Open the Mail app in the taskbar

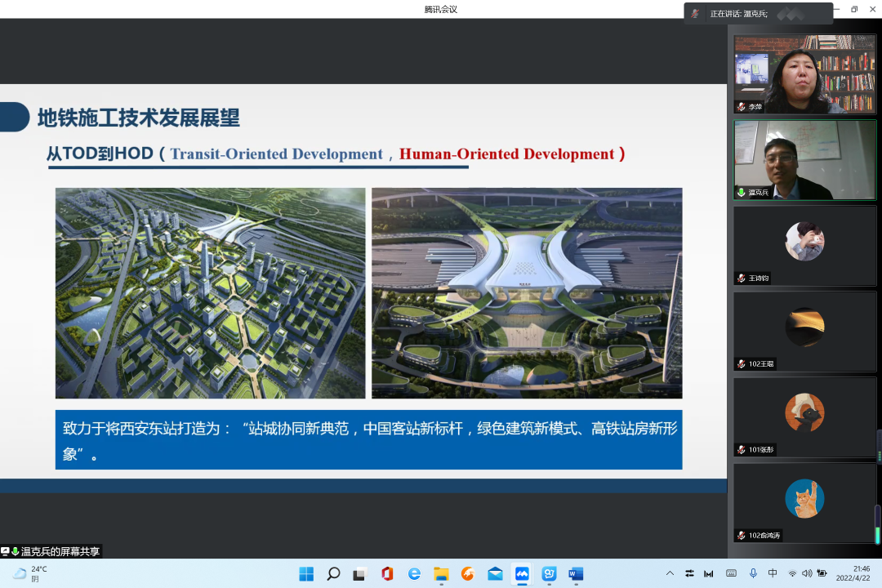(x=495, y=573)
